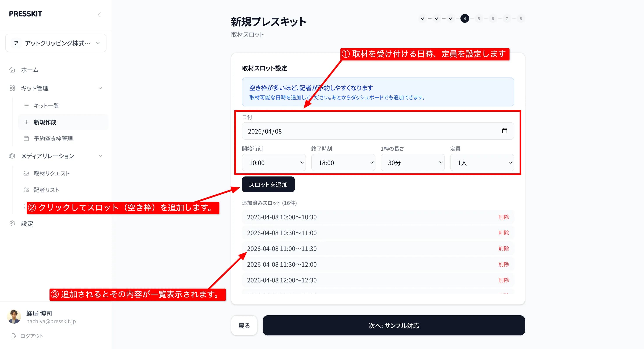Click ログアウト link
The width and height of the screenshot is (644, 349).
pyautogui.click(x=32, y=336)
